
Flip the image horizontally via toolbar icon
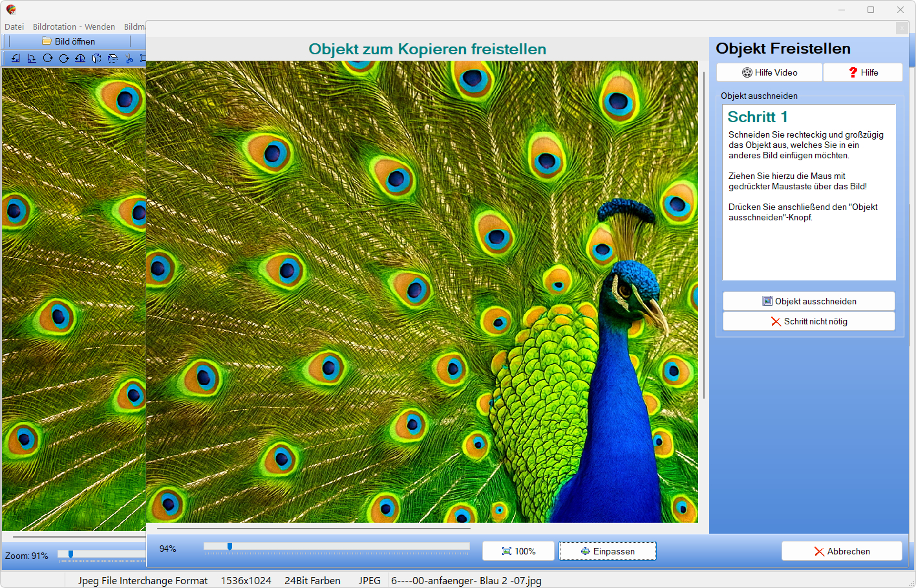[x=96, y=58]
